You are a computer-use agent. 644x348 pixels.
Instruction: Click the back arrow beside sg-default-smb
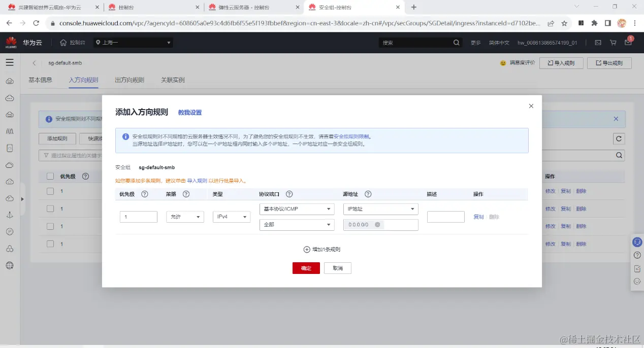(x=34, y=63)
